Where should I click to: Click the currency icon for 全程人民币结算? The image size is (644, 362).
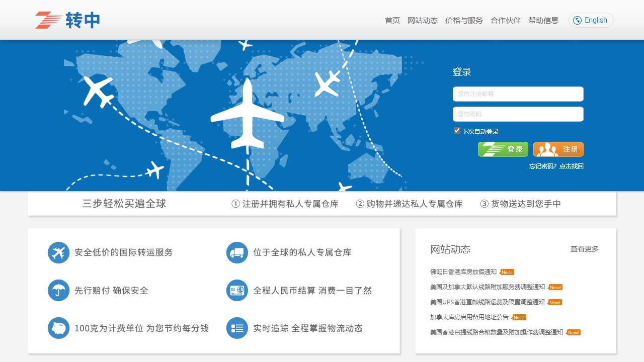click(237, 291)
